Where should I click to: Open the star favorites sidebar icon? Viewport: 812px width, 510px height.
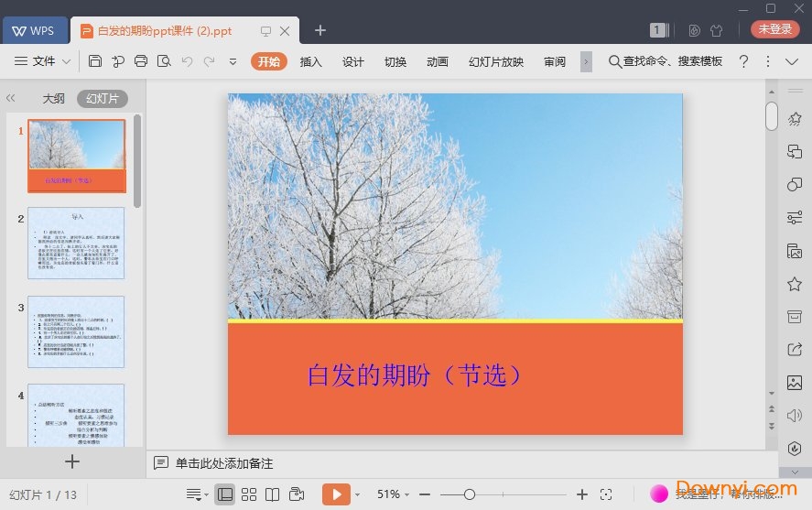pos(795,284)
